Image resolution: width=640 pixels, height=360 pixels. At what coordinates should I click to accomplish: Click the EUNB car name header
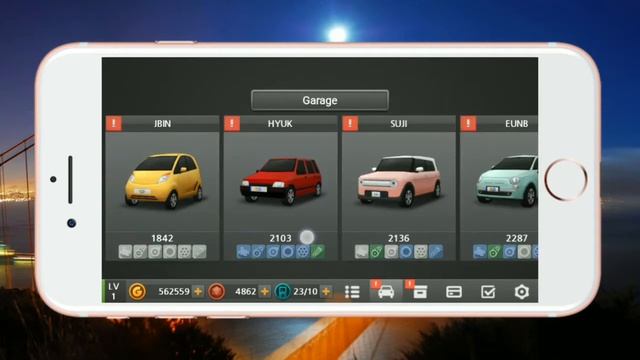(499, 124)
